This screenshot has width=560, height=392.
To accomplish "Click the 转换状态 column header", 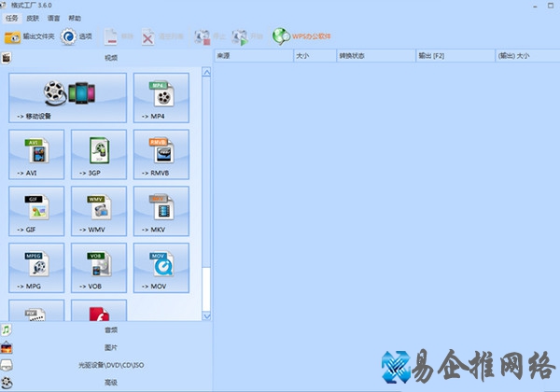I will pos(376,56).
